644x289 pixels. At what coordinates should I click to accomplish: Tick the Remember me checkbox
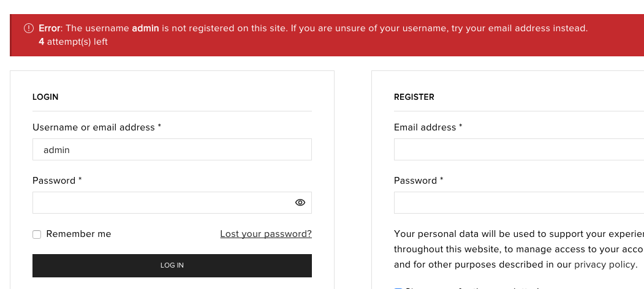tap(37, 235)
